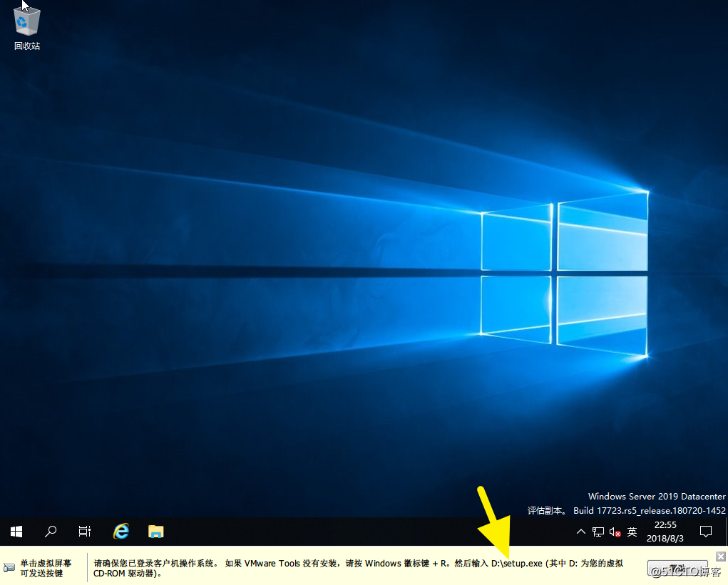
Task: Click the help button in VMware hint bar
Action: coord(677,569)
